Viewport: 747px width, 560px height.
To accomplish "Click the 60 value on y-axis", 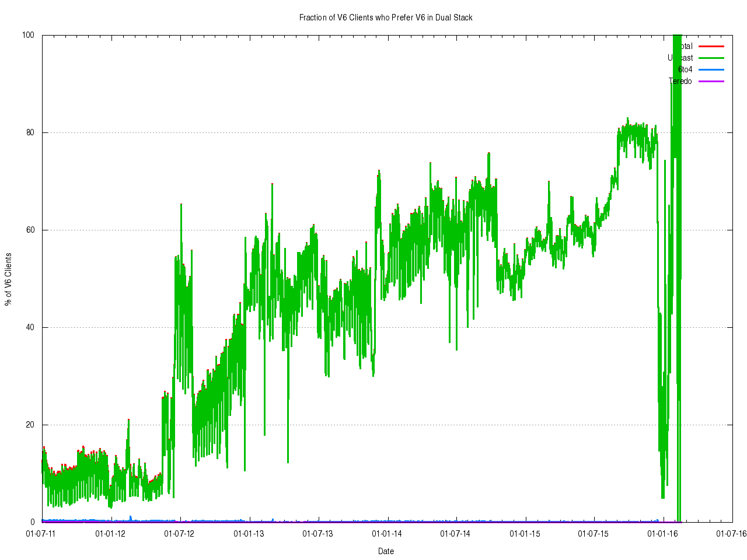I will tap(30, 230).
